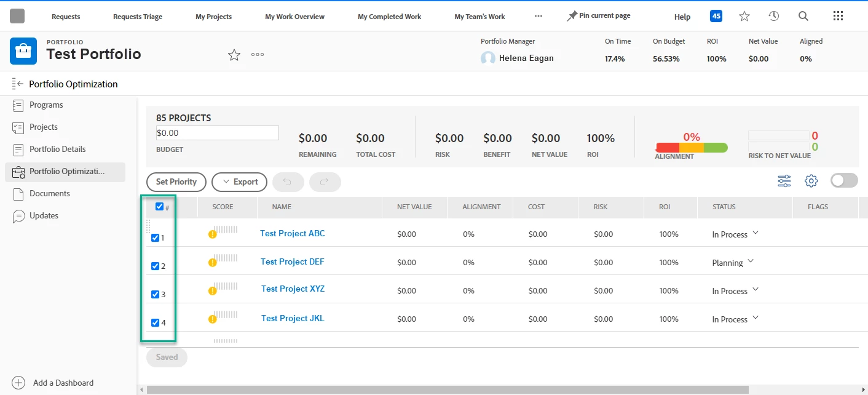Image resolution: width=868 pixels, height=395 pixels.
Task: Expand status dropdown for Test Project XYZ
Action: click(x=756, y=290)
